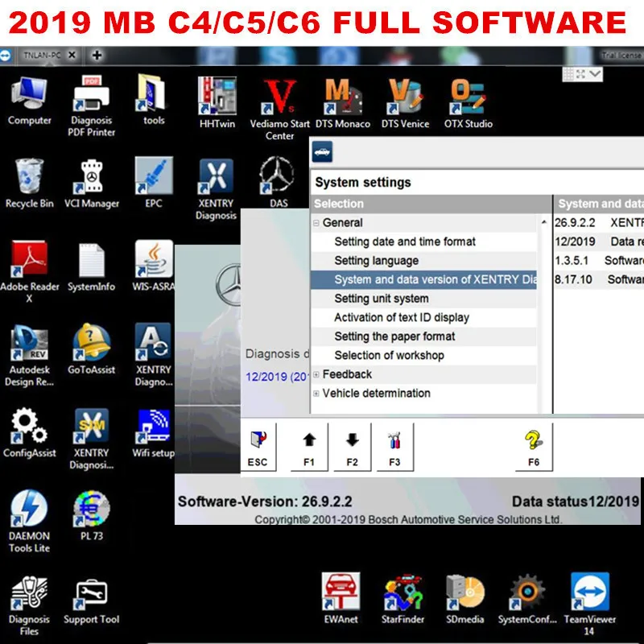The image size is (644, 644).
Task: Open the tools folder icon
Action: [153, 93]
